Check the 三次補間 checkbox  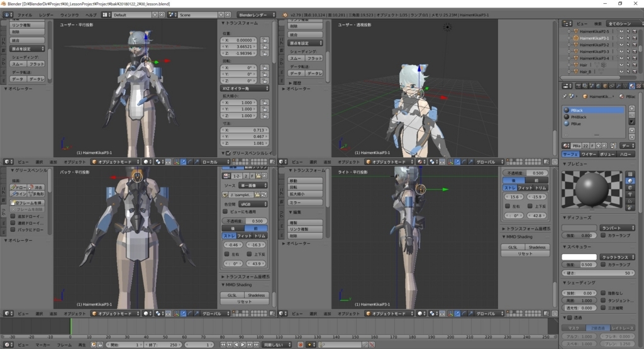(x=603, y=308)
